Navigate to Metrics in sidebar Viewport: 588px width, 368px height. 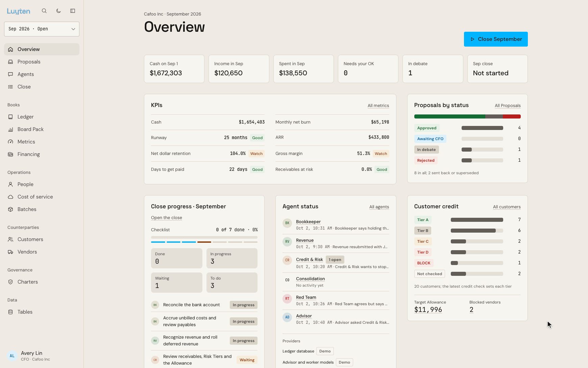click(26, 142)
